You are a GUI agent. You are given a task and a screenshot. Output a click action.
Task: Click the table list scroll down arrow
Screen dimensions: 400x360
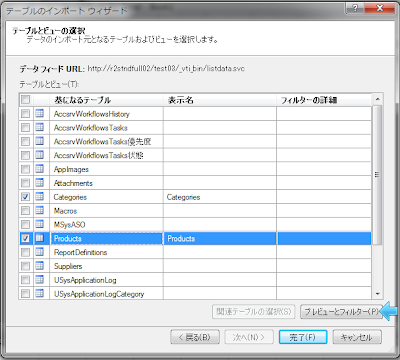pyautogui.click(x=377, y=294)
